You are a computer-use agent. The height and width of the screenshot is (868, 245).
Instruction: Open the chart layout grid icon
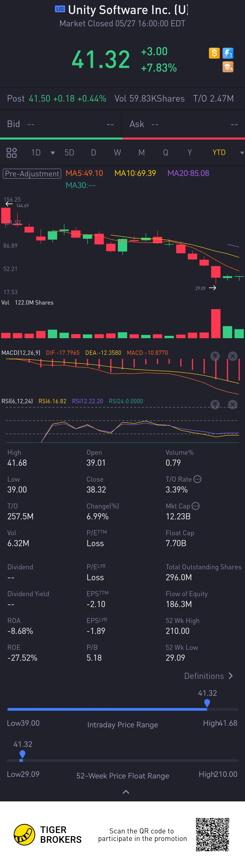pos(11,153)
